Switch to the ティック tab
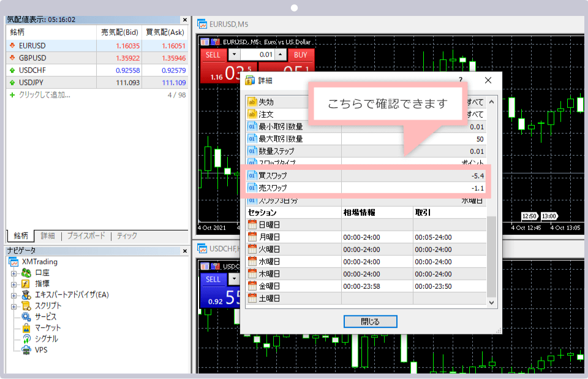 point(127,235)
